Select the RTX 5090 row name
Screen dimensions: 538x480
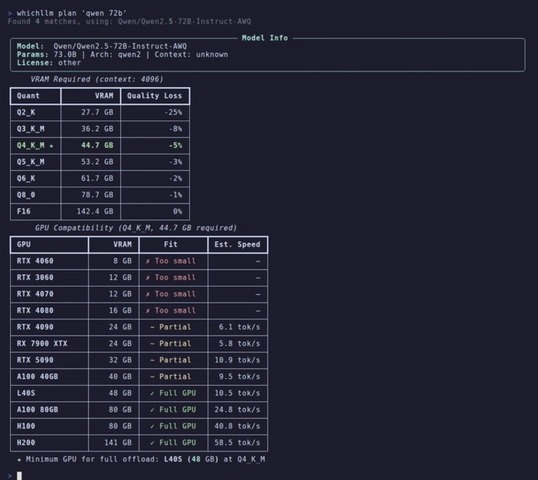pos(35,360)
